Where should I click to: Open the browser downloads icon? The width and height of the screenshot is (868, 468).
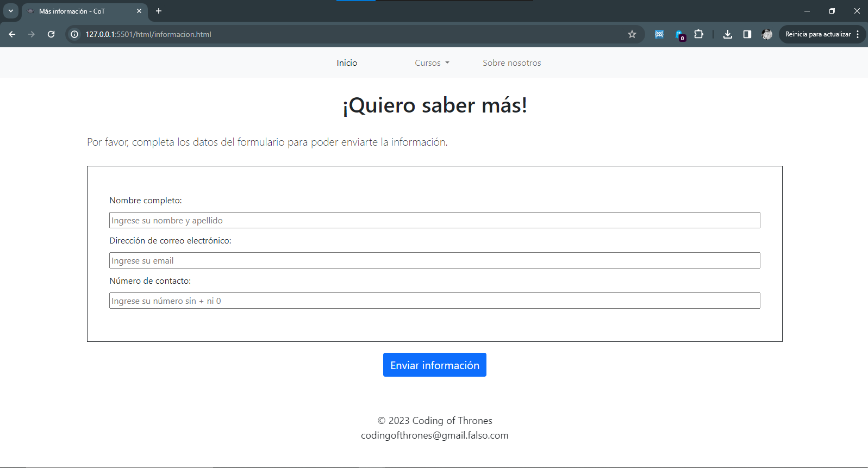coord(728,34)
